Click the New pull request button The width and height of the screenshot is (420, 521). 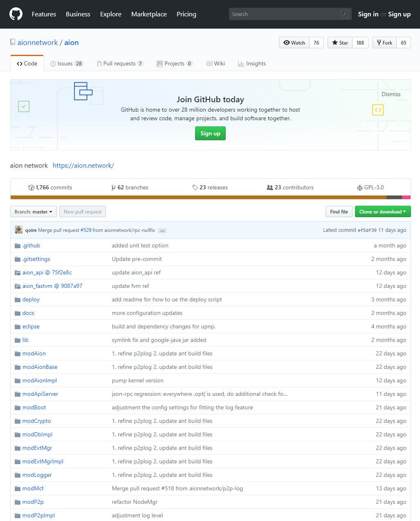[83, 212]
